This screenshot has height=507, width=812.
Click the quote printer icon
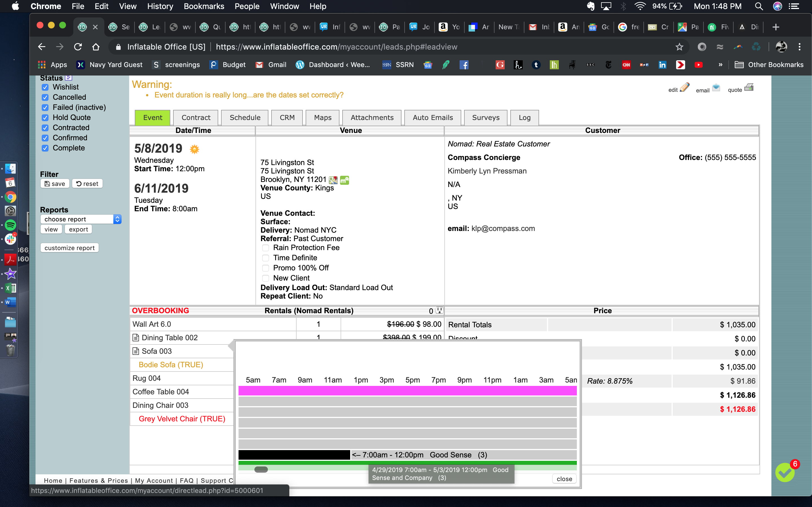coord(749,88)
